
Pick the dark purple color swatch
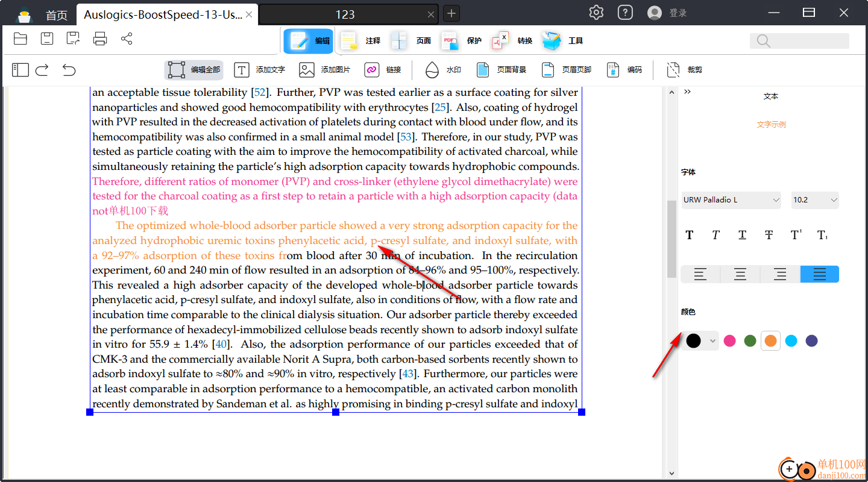pyautogui.click(x=812, y=341)
